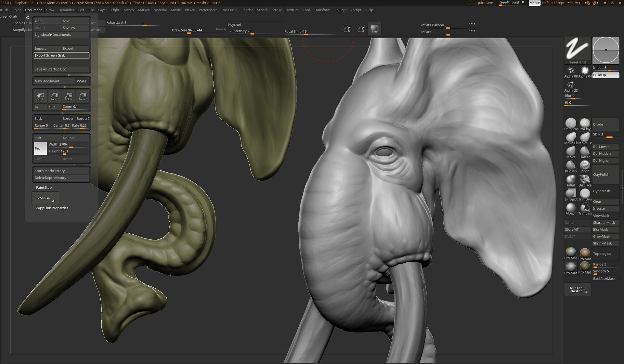
Task: Expand Lightbox Documents
Action: (x=61, y=34)
